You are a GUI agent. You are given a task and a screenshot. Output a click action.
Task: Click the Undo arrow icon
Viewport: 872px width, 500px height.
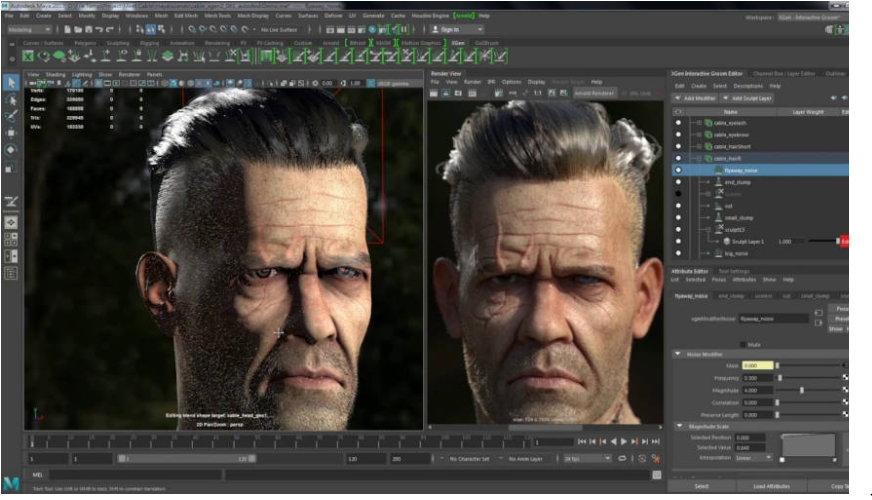pyautogui.click(x=99, y=29)
